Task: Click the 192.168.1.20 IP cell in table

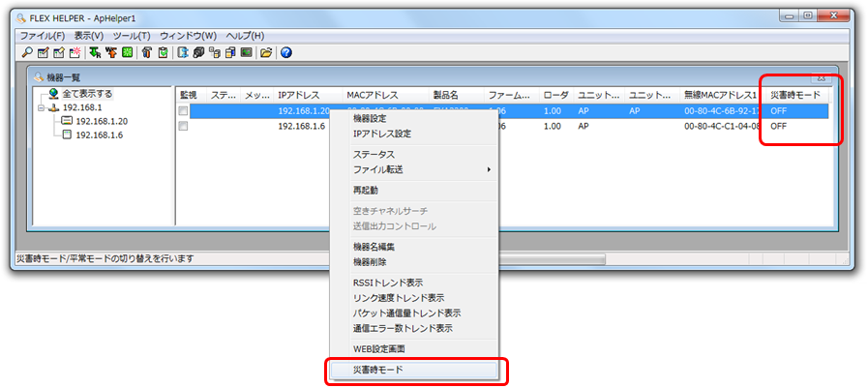Action: (304, 110)
